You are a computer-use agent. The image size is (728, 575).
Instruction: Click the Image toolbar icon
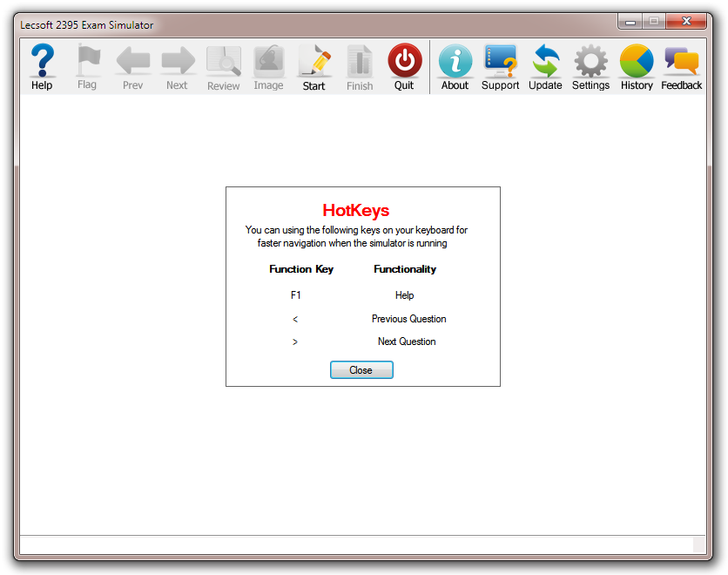tap(268, 60)
